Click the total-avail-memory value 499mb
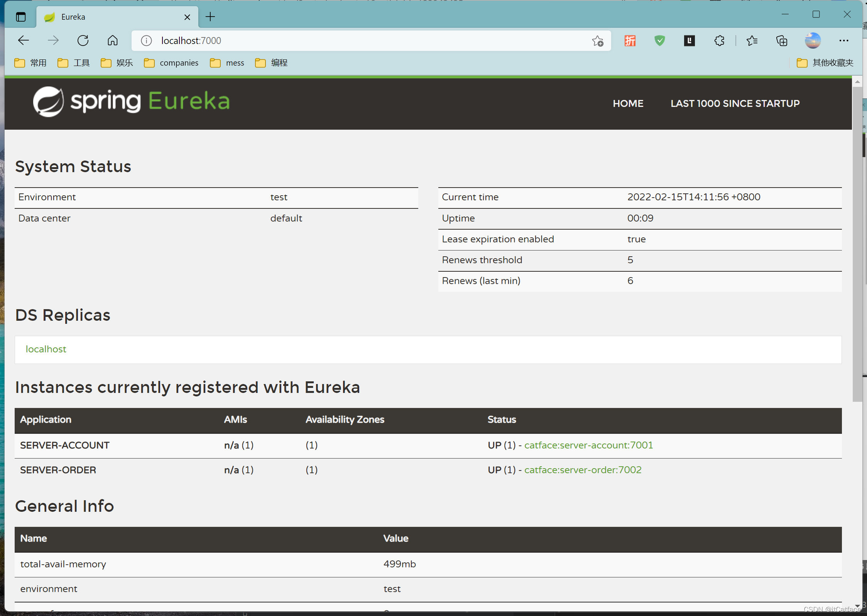Image resolution: width=867 pixels, height=616 pixels. 399,564
